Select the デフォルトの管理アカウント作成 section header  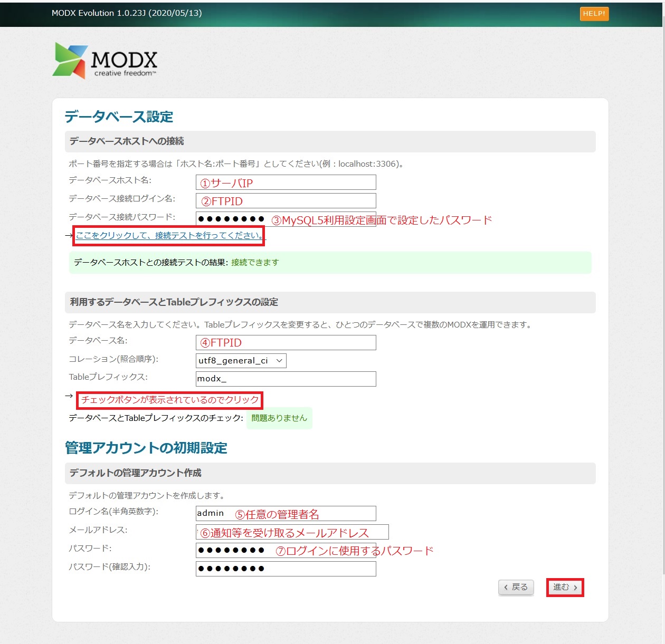pyautogui.click(x=330, y=473)
